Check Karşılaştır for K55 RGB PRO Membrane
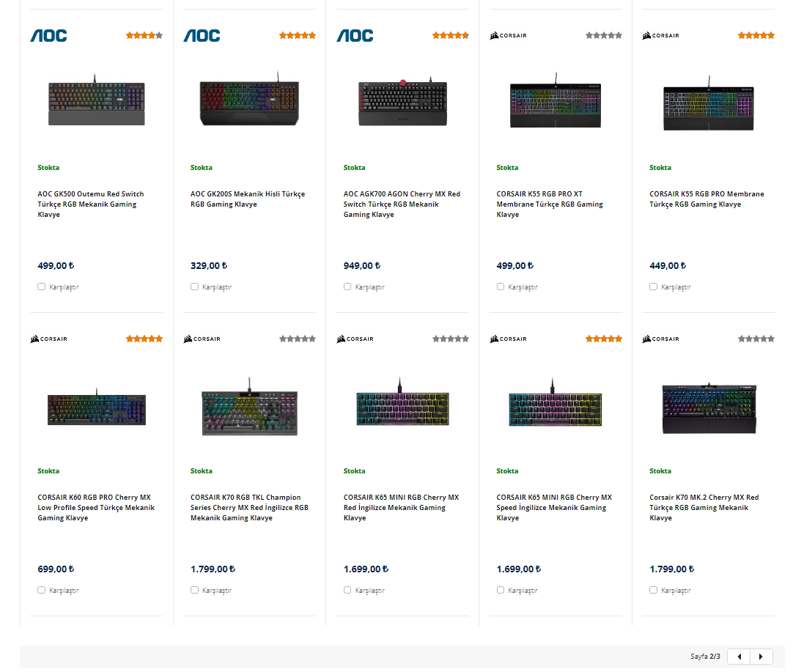The image size is (793, 672). point(654,287)
